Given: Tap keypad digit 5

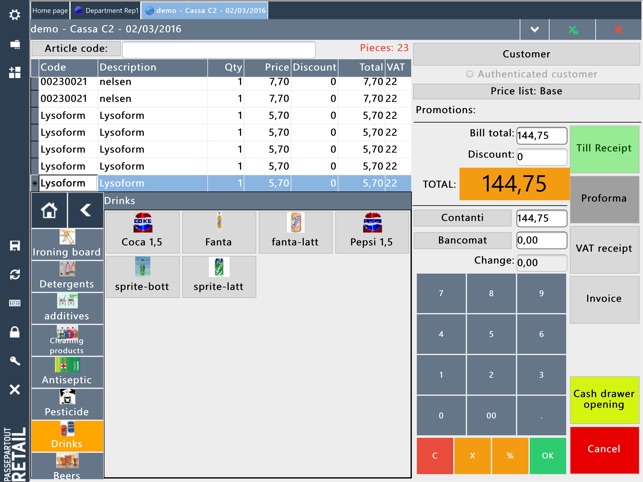Looking at the screenshot, I should pos(491,334).
